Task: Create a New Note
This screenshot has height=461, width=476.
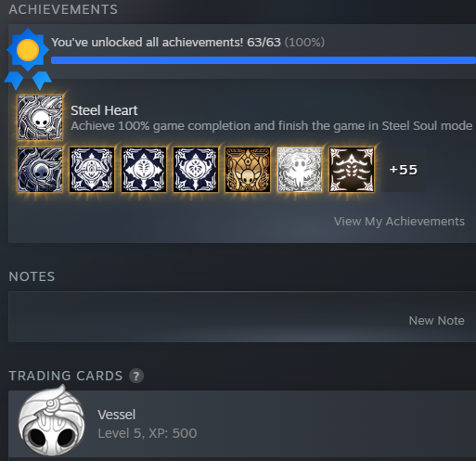Action: pos(436,321)
